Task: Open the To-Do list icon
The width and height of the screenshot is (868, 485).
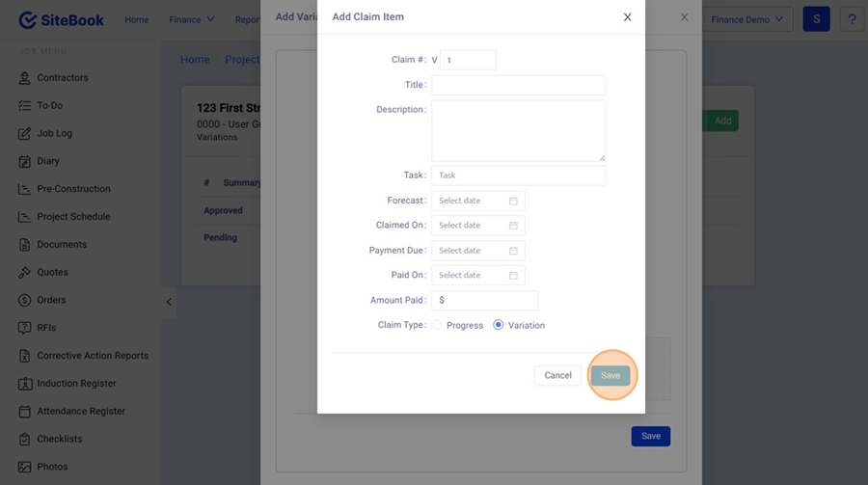Action: point(24,106)
